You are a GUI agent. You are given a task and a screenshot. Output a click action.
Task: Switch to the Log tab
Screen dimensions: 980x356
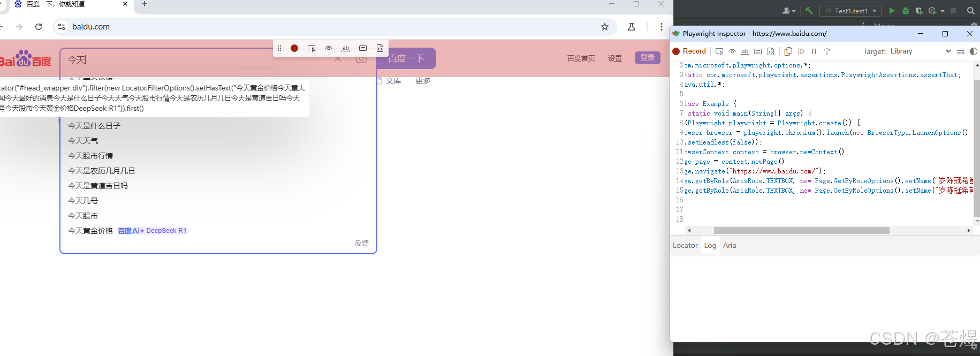(x=710, y=245)
